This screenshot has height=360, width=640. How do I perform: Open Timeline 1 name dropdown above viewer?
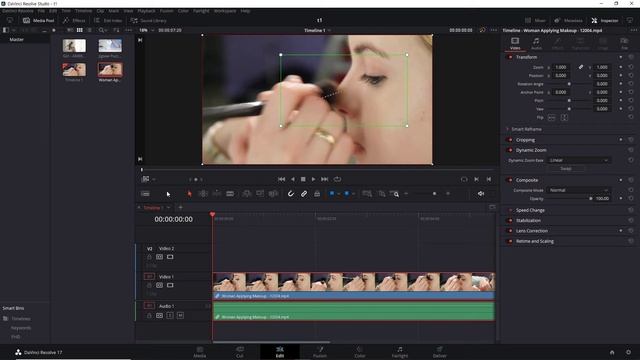pos(318,30)
